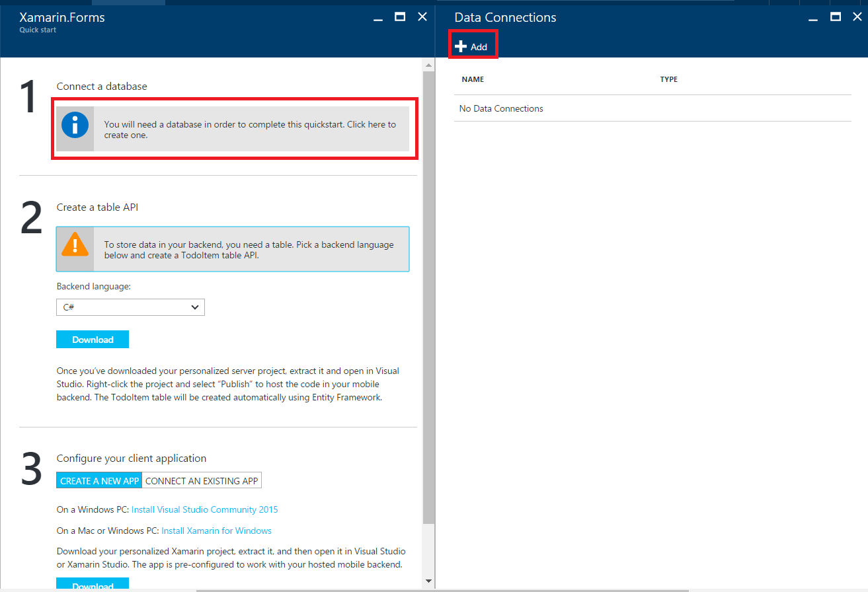Click the quick start scrollbar down arrow
Screen dimensions: 868x592
coord(428,581)
